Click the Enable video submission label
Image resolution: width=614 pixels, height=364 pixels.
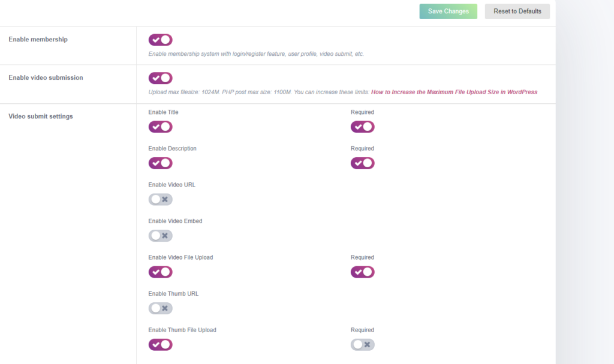coord(46,77)
